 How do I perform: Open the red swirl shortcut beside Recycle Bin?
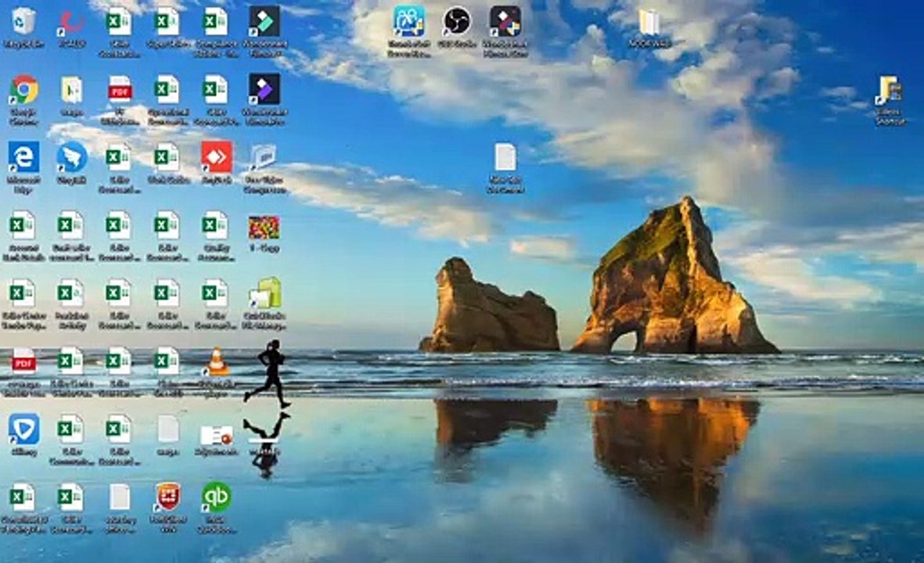pyautogui.click(x=72, y=22)
